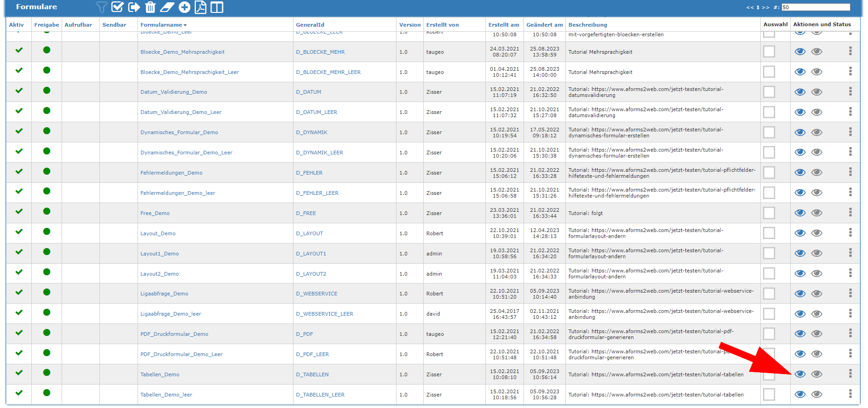
Task: Click gray eye icon for Bloecke_Demo_Mehrsprachigkeit
Action: (817, 51)
